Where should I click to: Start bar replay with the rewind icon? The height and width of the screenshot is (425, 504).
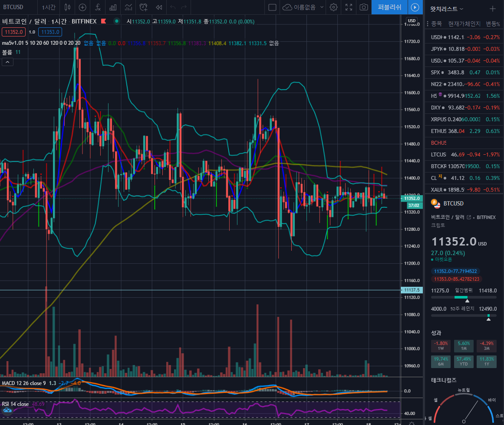tap(159, 7)
